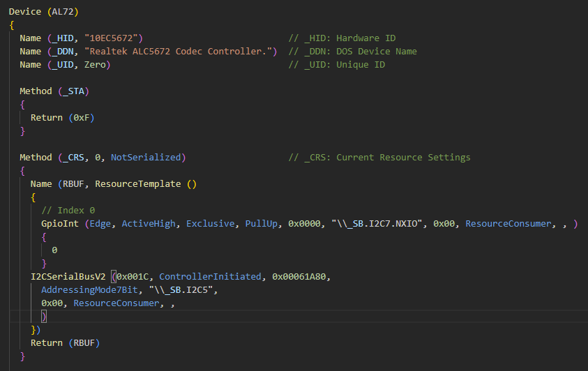
Task: Click the Index 0 comment line
Action: [68, 210]
